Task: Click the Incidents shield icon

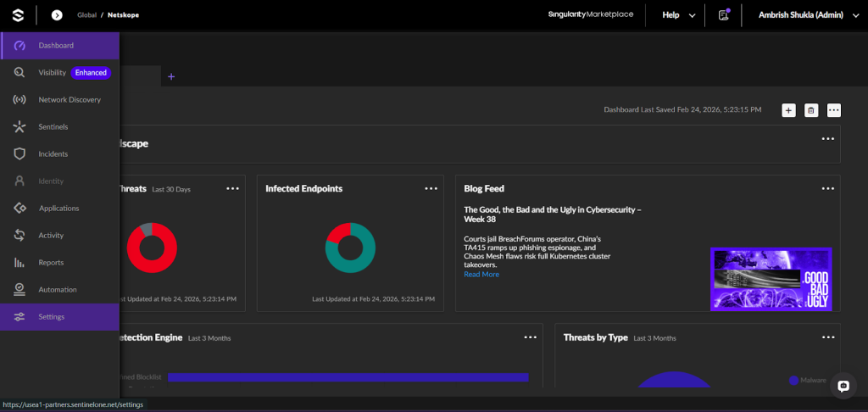Action: tap(19, 154)
